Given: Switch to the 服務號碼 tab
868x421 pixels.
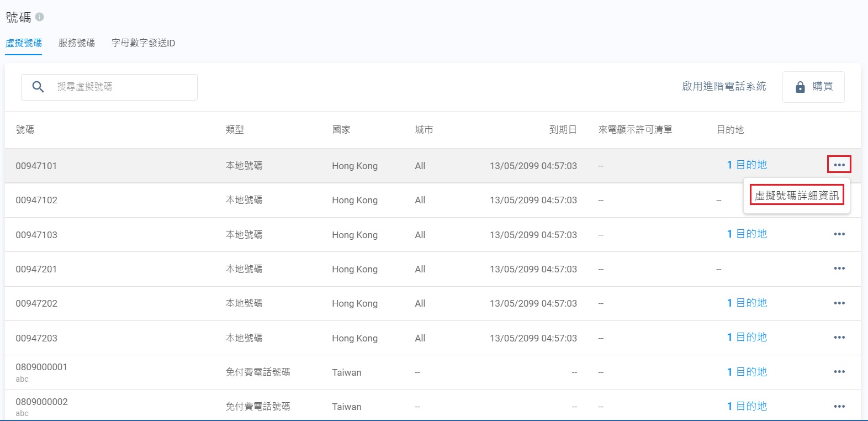Looking at the screenshot, I should click(x=77, y=43).
